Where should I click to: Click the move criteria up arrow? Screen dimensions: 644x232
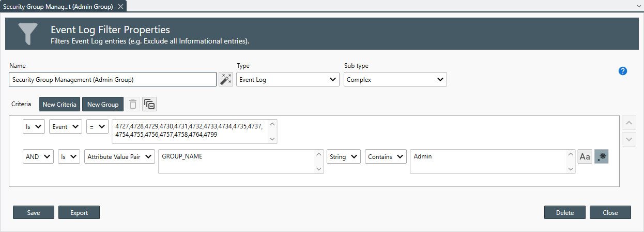[629, 123]
